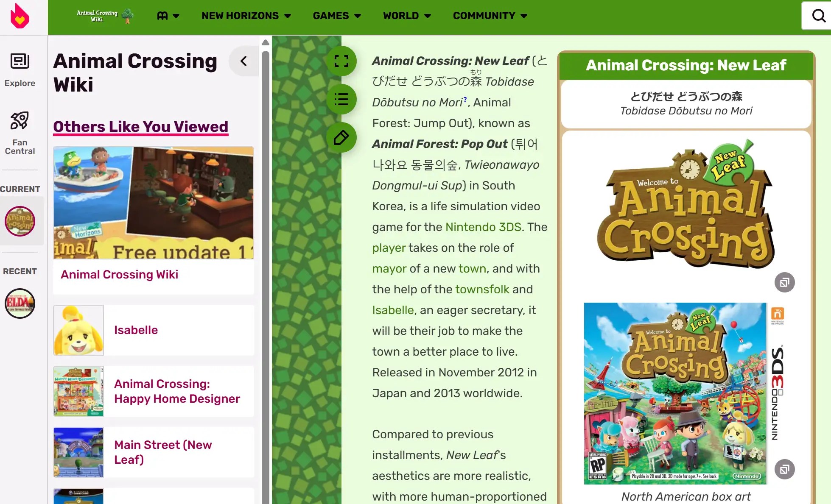Open the recent Zelda wiki avatar
The width and height of the screenshot is (831, 504).
(x=20, y=304)
